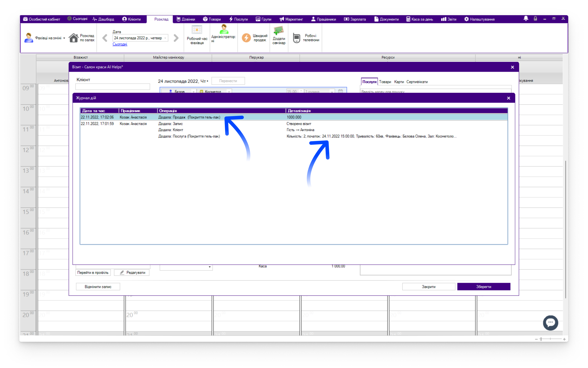Click the notification bell icon
The image size is (588, 368).
click(x=526, y=18)
